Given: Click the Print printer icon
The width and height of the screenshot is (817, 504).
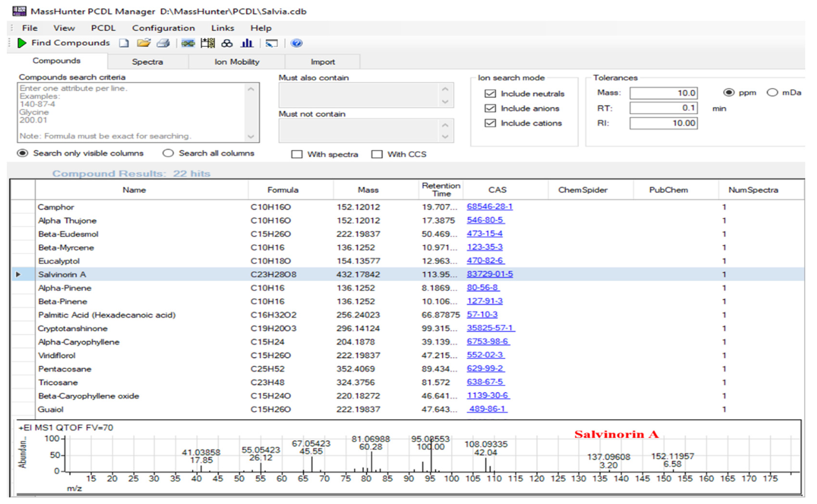Looking at the screenshot, I should pos(163,43).
